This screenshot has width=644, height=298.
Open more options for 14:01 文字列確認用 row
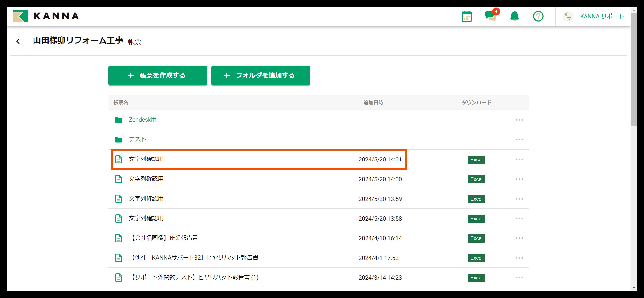[x=519, y=159]
